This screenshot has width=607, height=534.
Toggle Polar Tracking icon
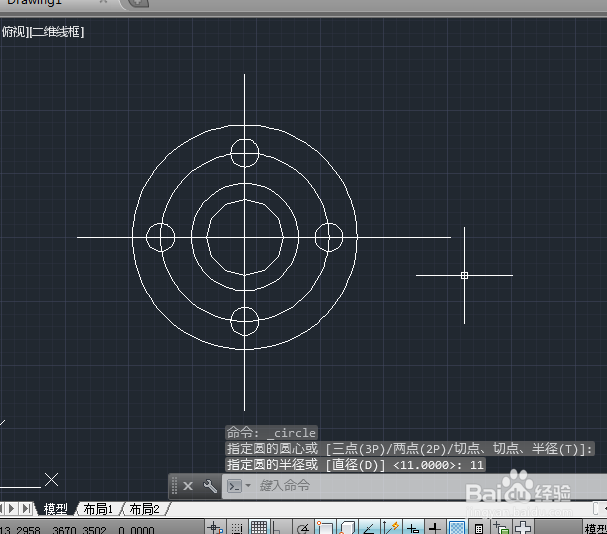(x=302, y=528)
